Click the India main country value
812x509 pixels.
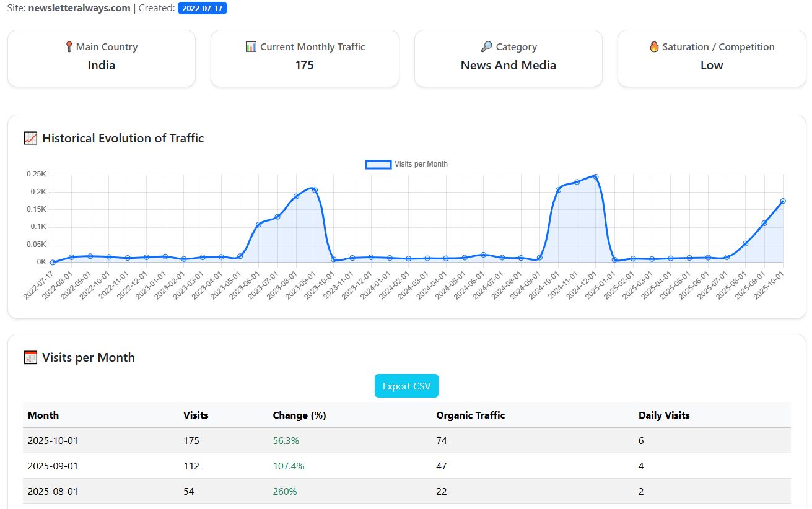[x=101, y=64]
